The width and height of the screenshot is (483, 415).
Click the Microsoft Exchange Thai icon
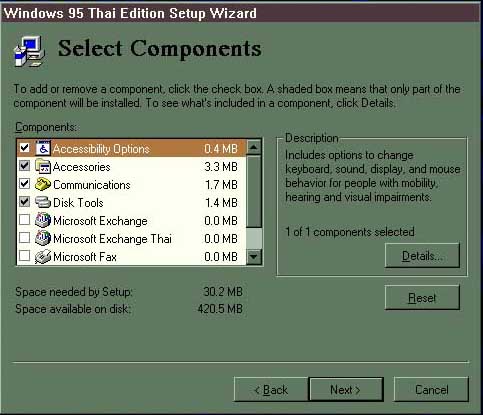pyautogui.click(x=43, y=238)
